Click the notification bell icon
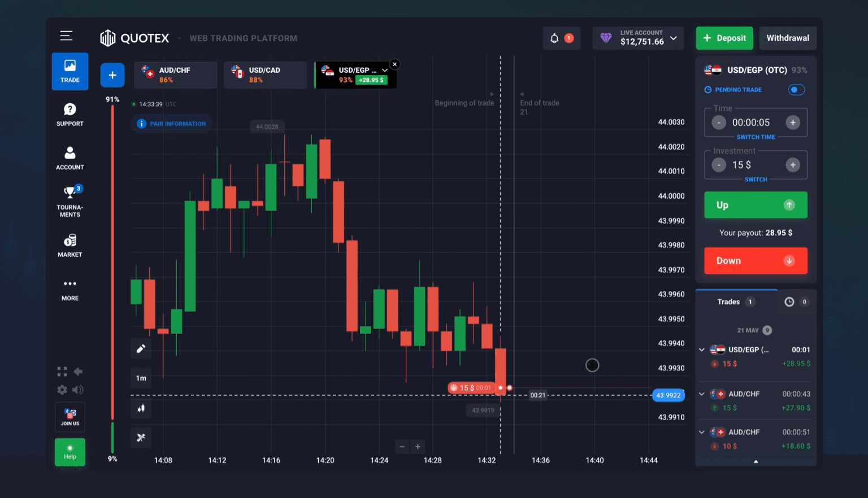Screen dimensions: 868x498 coord(554,38)
